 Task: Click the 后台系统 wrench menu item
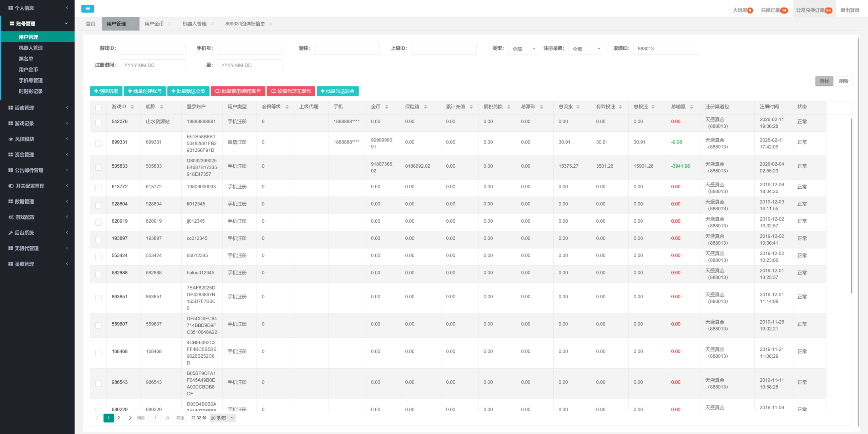tap(24, 233)
